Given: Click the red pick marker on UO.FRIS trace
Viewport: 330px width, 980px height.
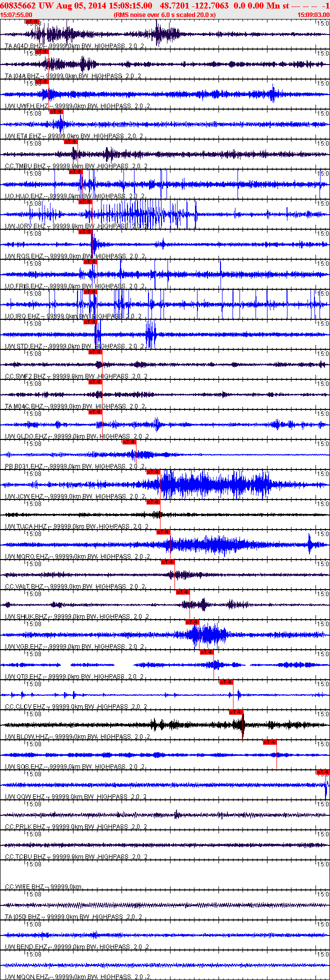Looking at the screenshot, I should pos(90,262).
